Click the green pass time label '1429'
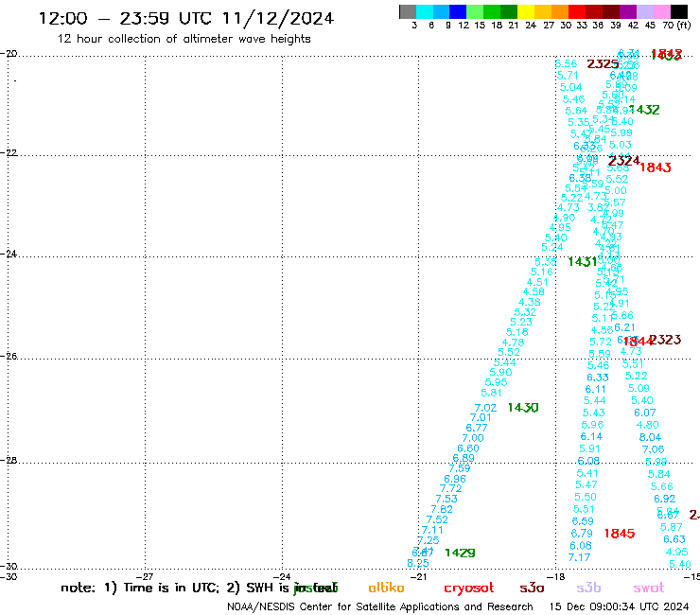The height and width of the screenshot is (615, 700). [460, 553]
